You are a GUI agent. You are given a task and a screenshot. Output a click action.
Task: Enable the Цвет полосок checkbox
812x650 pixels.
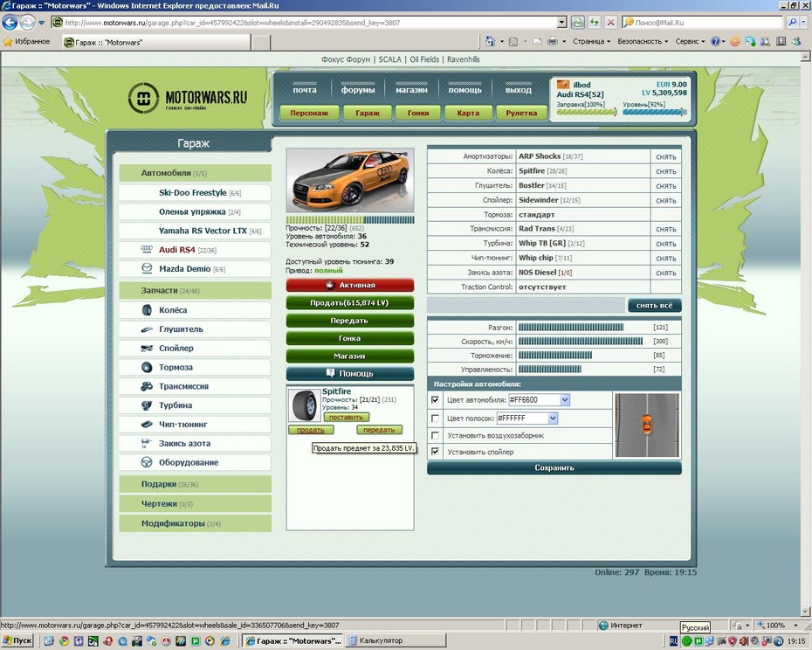click(x=435, y=418)
